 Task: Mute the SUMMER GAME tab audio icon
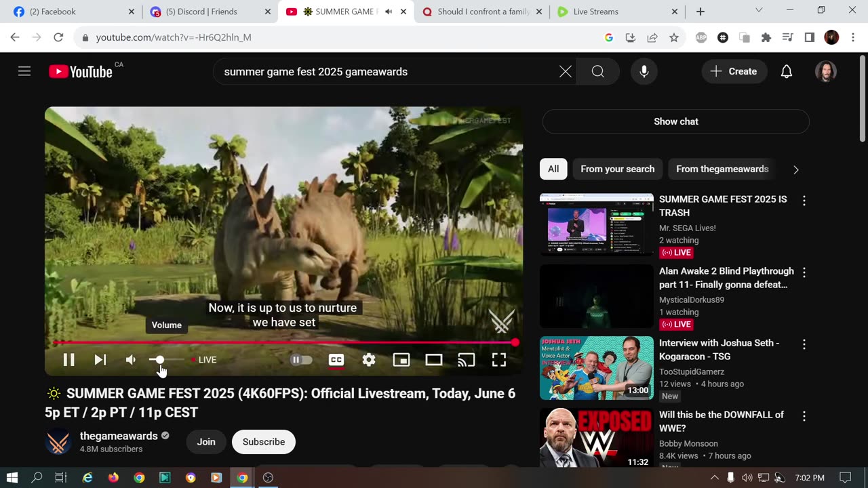tap(389, 12)
